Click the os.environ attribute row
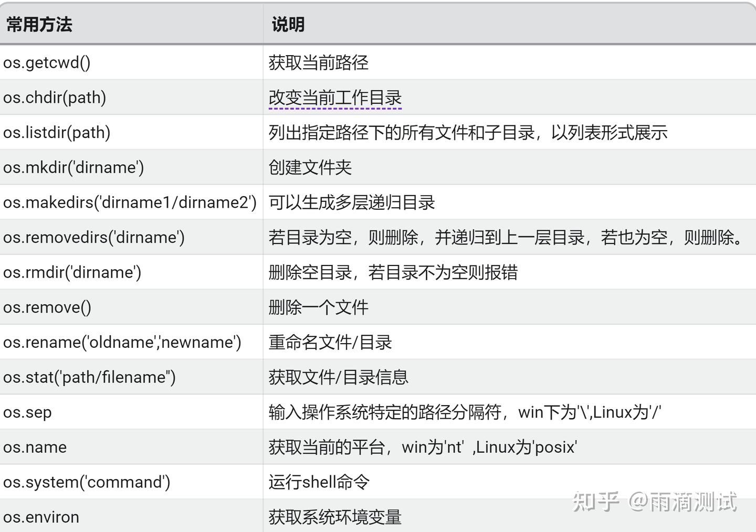The image size is (756, 532). point(41,517)
